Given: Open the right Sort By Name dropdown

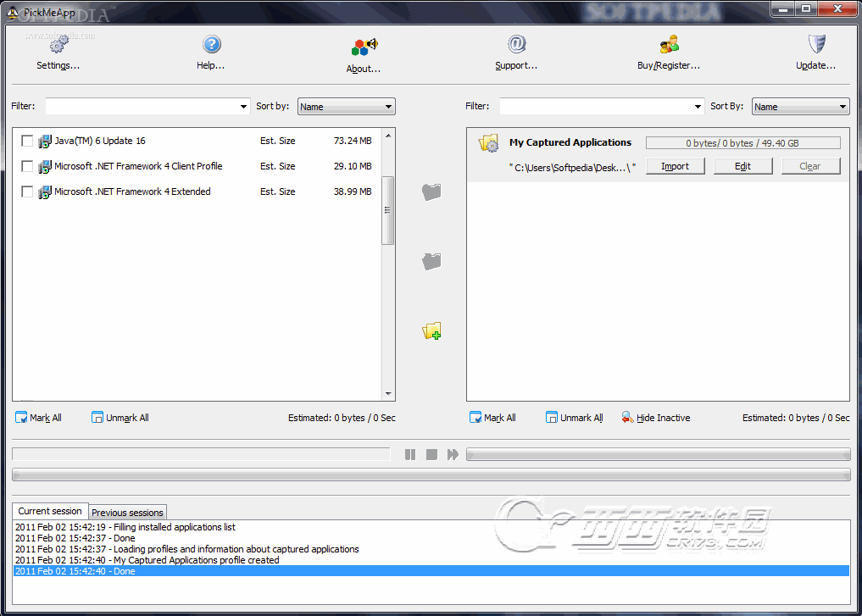Looking at the screenshot, I should click(x=800, y=107).
